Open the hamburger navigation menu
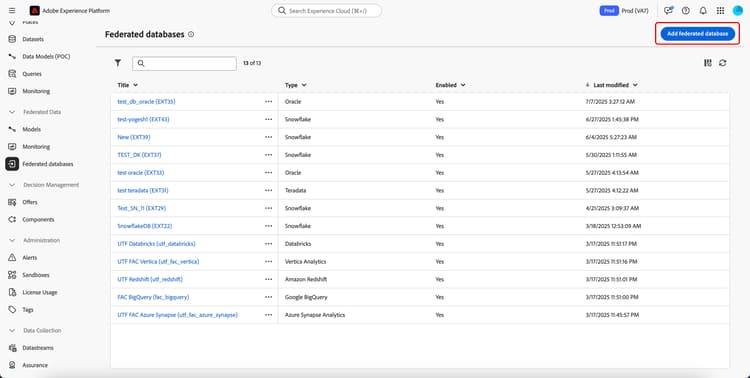The image size is (750, 378). click(12, 11)
